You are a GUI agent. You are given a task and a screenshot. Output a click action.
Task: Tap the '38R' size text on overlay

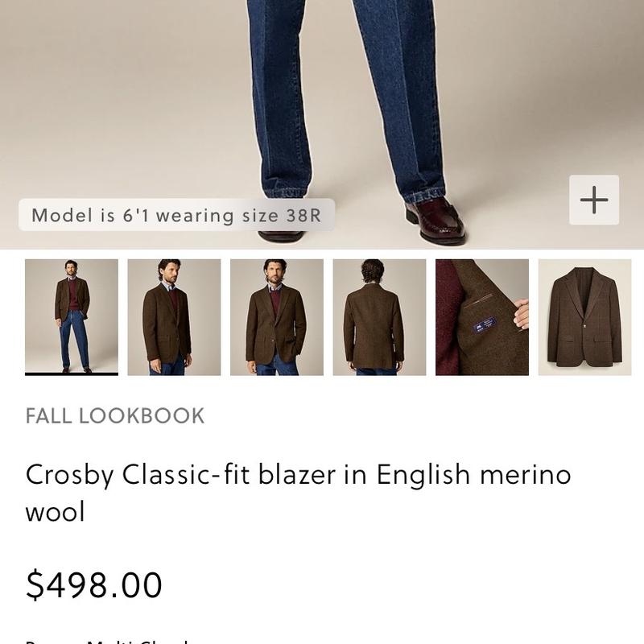[x=303, y=216]
